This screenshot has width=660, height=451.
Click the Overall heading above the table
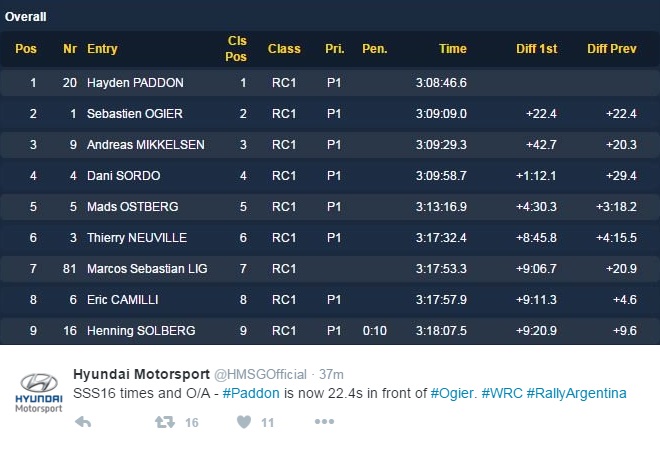[x=26, y=16]
